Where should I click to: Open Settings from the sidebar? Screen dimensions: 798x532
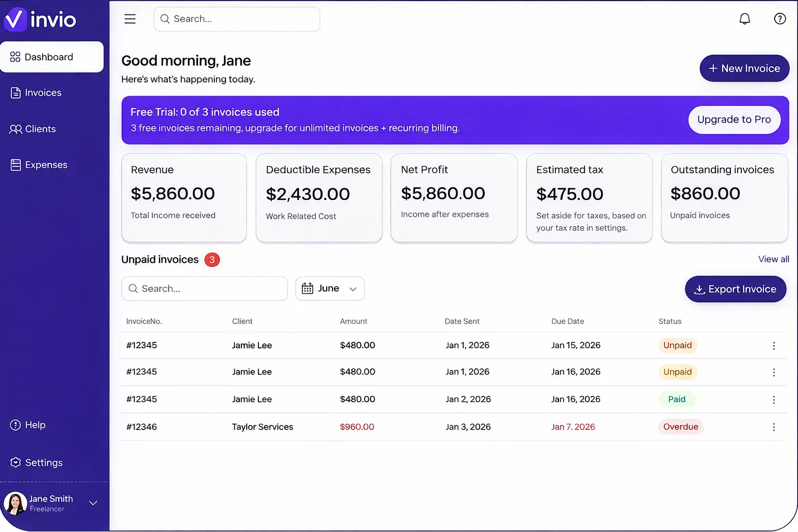click(x=44, y=463)
